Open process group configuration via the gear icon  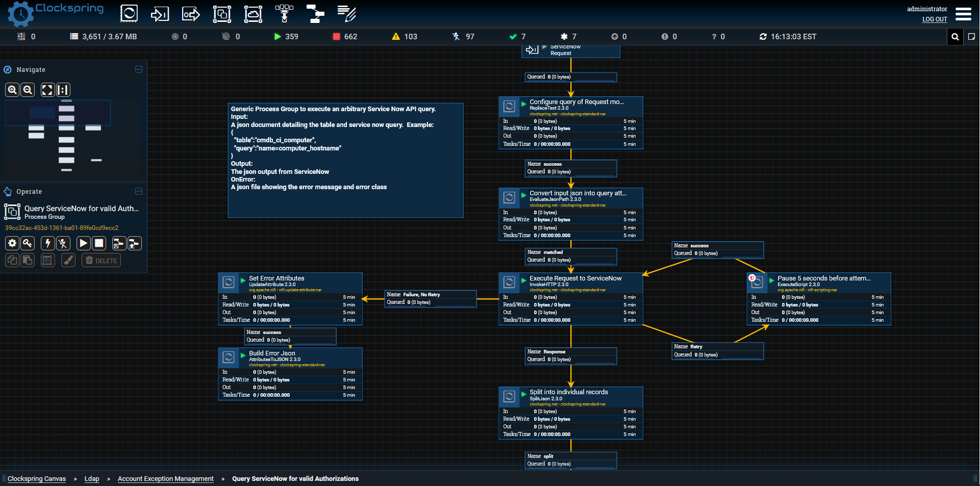(12, 243)
